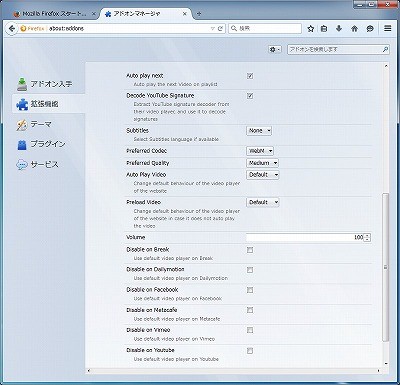Select the 拡張機能 (Extensions) puzzle section
This screenshot has height=385, width=400.
[x=48, y=104]
